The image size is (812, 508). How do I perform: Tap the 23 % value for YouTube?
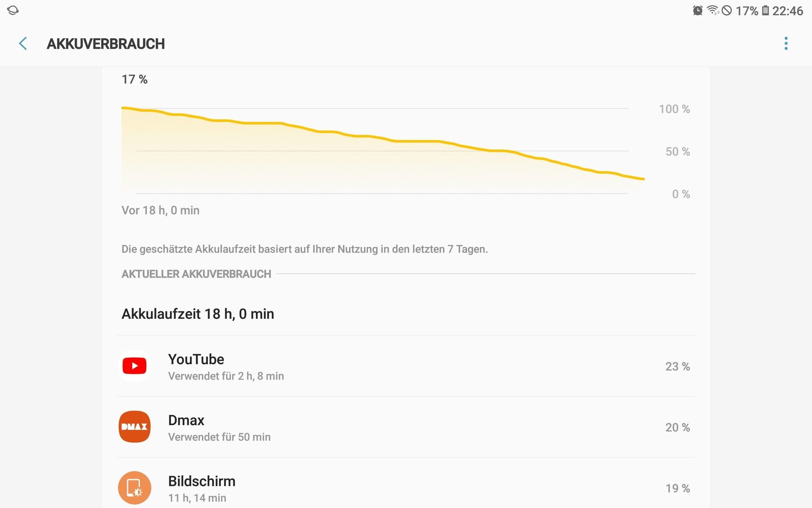click(x=678, y=366)
